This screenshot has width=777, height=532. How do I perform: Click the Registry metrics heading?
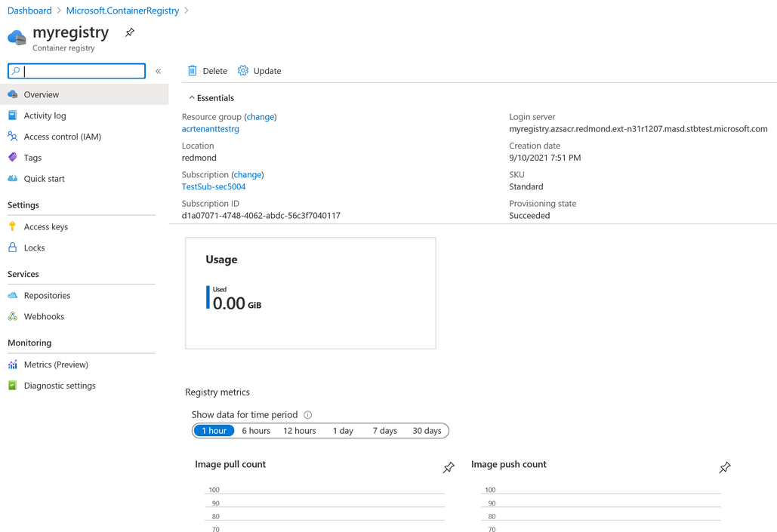click(217, 392)
